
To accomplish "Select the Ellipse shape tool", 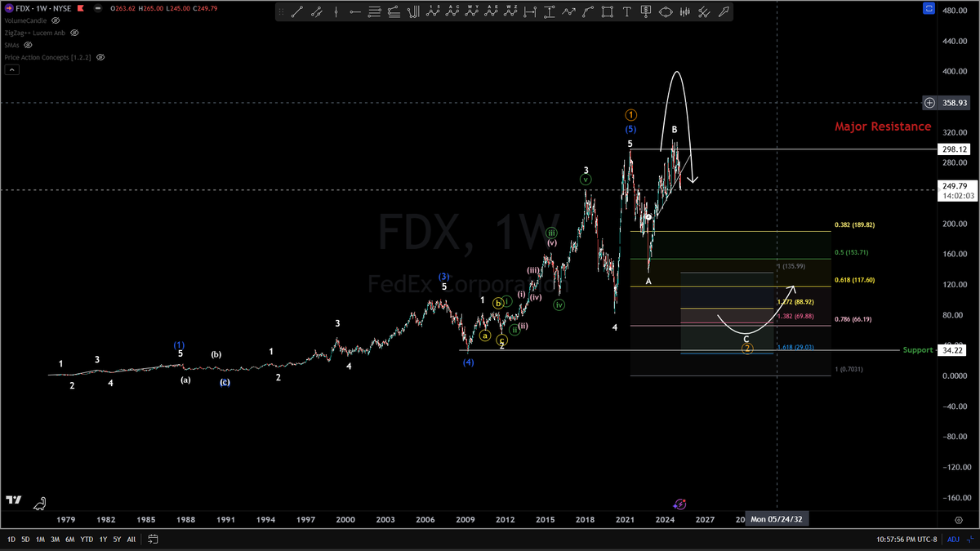I will (x=666, y=11).
